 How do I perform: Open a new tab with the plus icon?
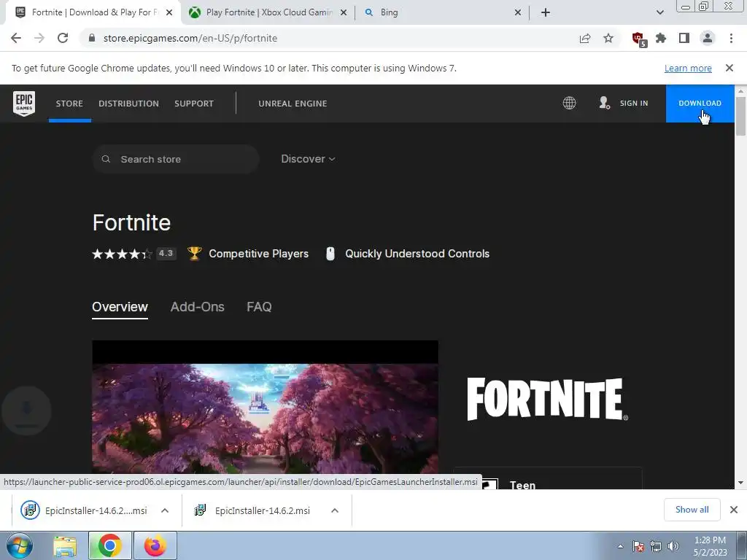pos(546,12)
